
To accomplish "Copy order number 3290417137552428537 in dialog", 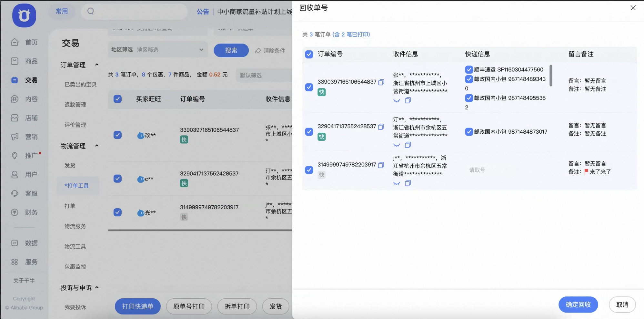I will coord(381,127).
